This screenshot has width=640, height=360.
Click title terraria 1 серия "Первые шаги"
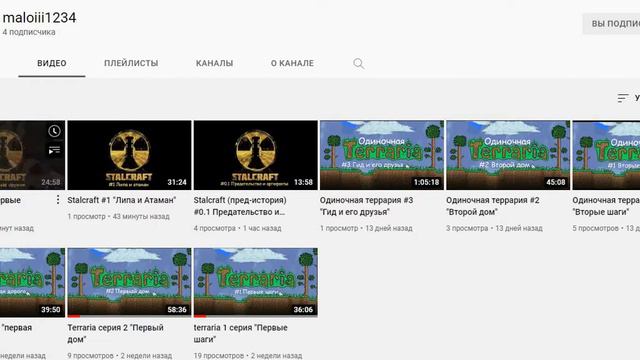(240, 333)
